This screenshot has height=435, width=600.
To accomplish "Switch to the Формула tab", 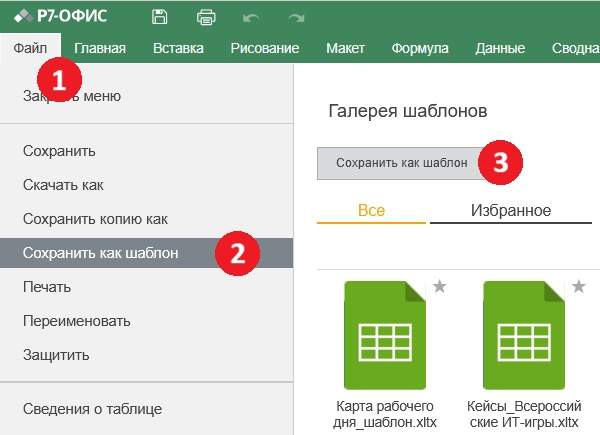I will (420, 48).
